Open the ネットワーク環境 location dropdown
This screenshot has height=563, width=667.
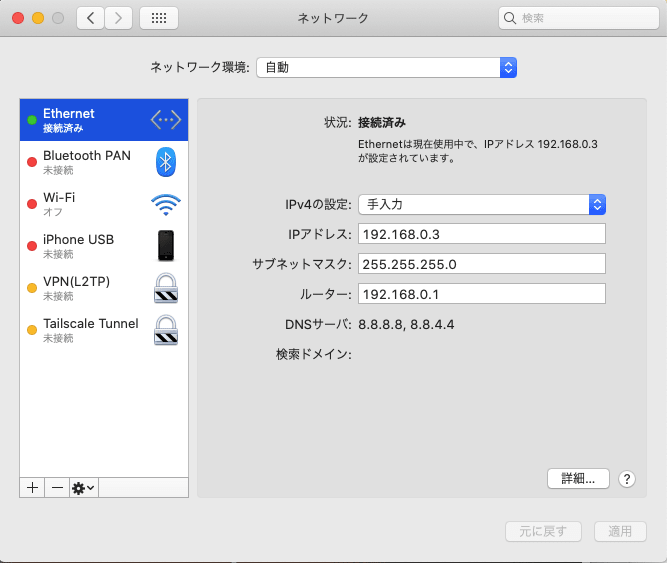386,68
